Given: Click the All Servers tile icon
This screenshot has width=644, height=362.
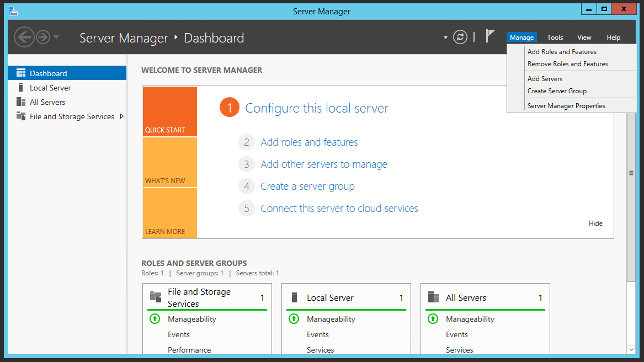Looking at the screenshot, I should (433, 297).
